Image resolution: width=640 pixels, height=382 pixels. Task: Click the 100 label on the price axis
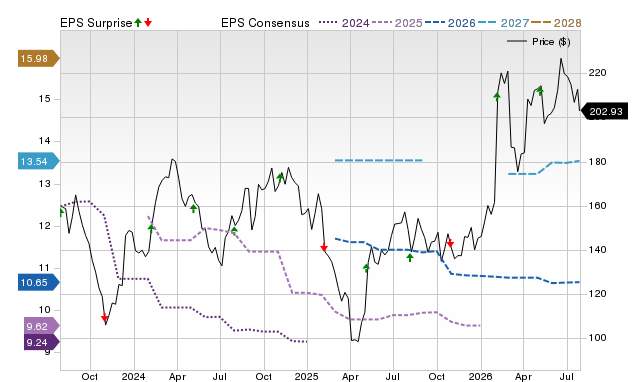coord(597,338)
